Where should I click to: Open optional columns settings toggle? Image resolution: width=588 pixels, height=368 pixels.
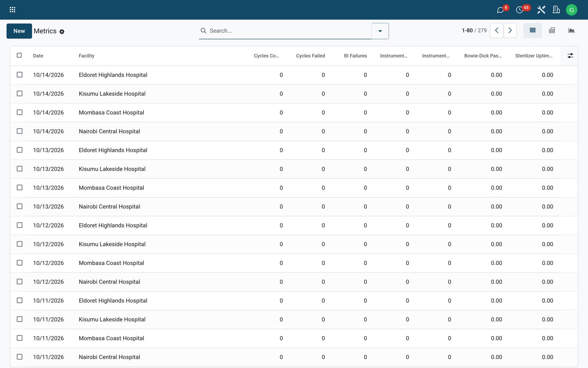pos(570,56)
